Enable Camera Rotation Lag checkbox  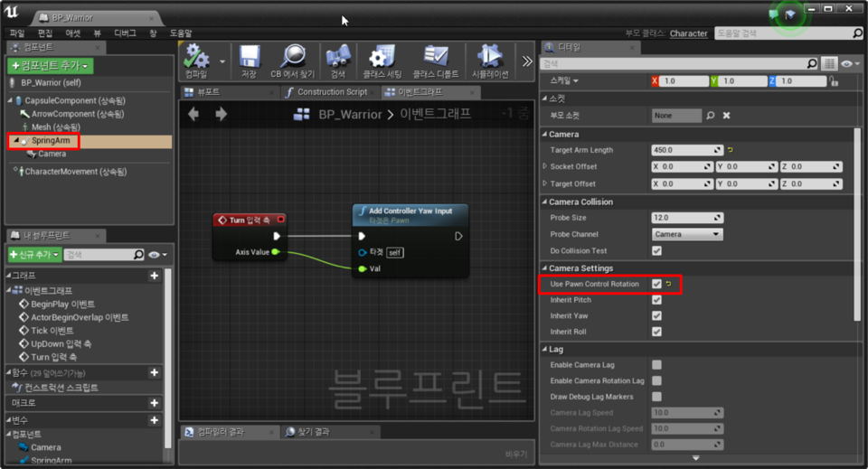point(656,380)
